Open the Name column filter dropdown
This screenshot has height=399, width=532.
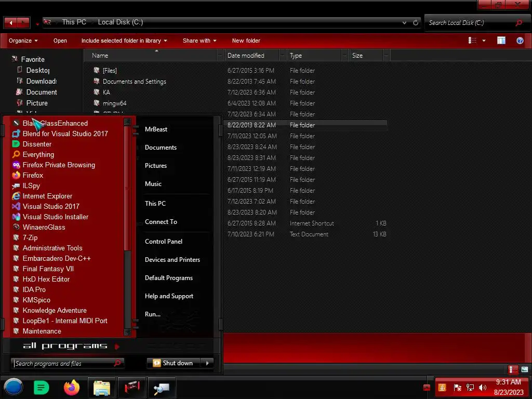[x=220, y=55]
